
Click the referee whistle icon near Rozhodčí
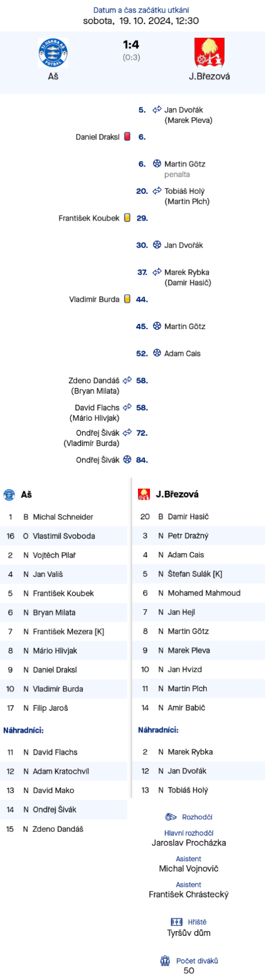pos(171,817)
